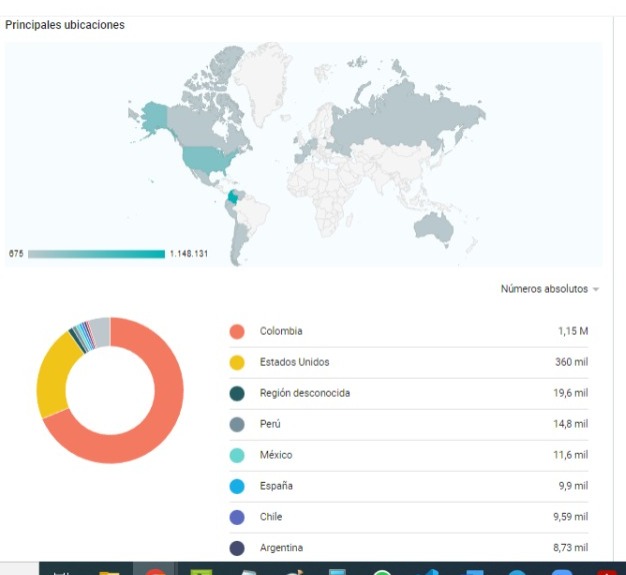Click the 360 mil value

(x=571, y=362)
